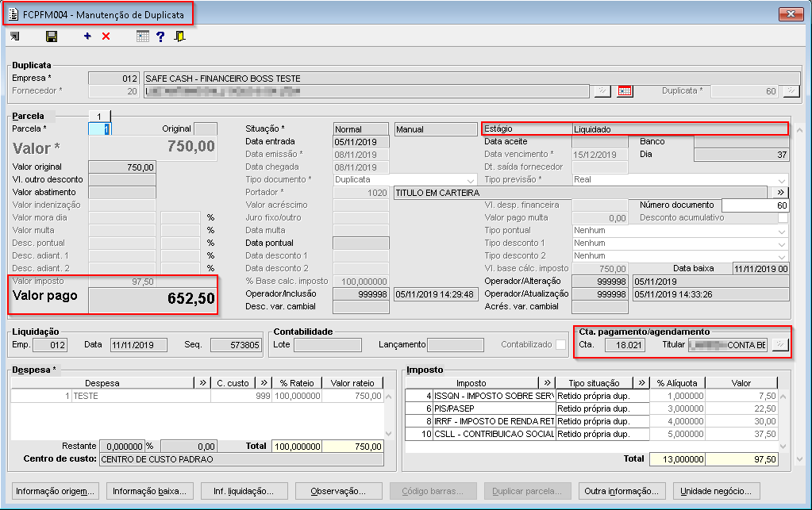The width and height of the screenshot is (812, 510).
Task: Click the Outra informação button
Action: point(622,491)
